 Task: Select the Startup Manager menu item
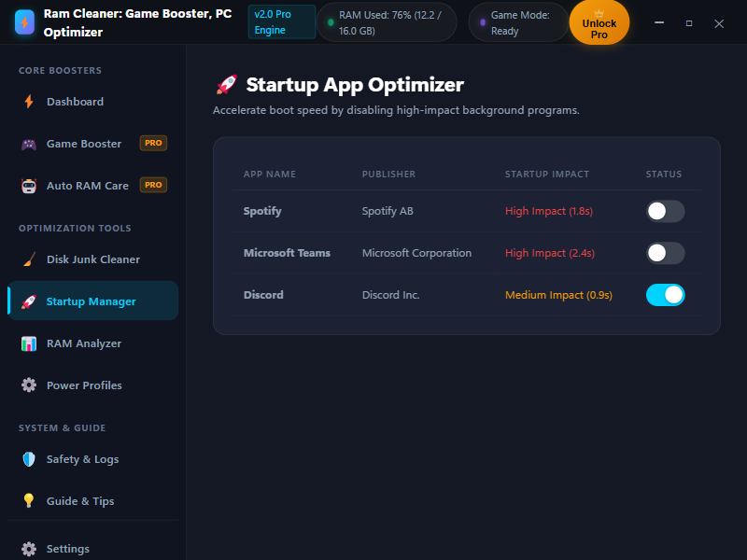click(92, 301)
